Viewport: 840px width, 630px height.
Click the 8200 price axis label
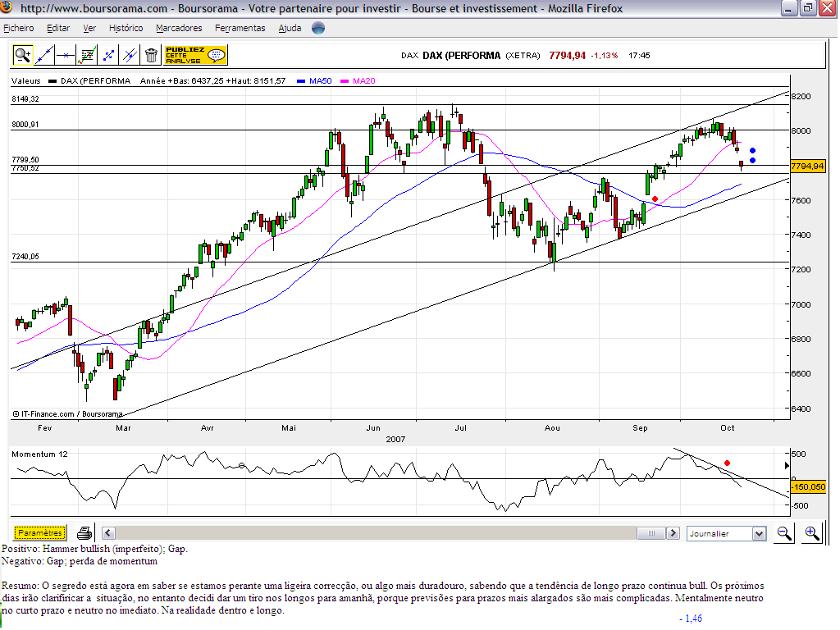pos(801,97)
